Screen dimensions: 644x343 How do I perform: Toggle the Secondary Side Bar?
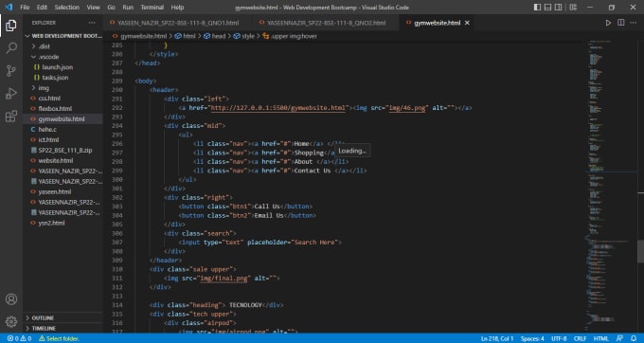(x=559, y=7)
